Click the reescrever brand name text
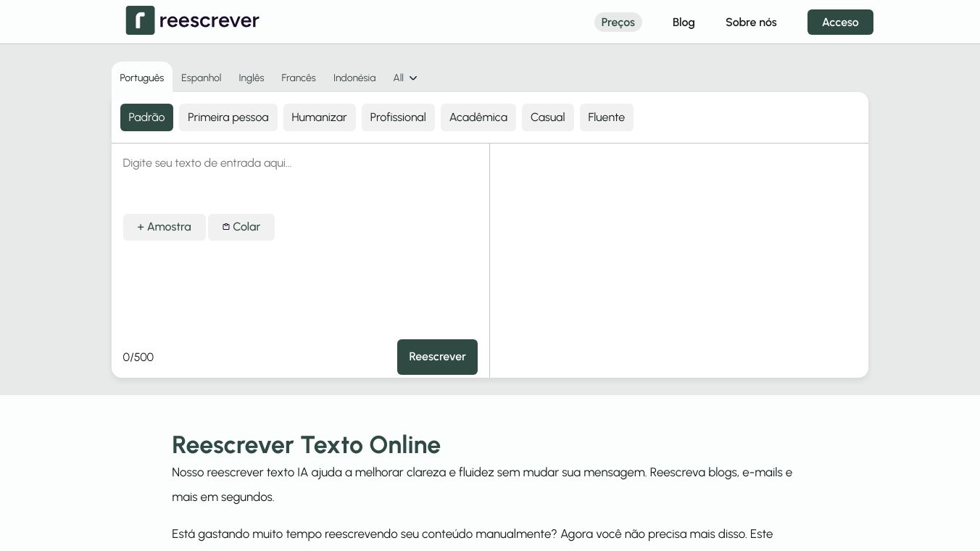 coord(209,20)
